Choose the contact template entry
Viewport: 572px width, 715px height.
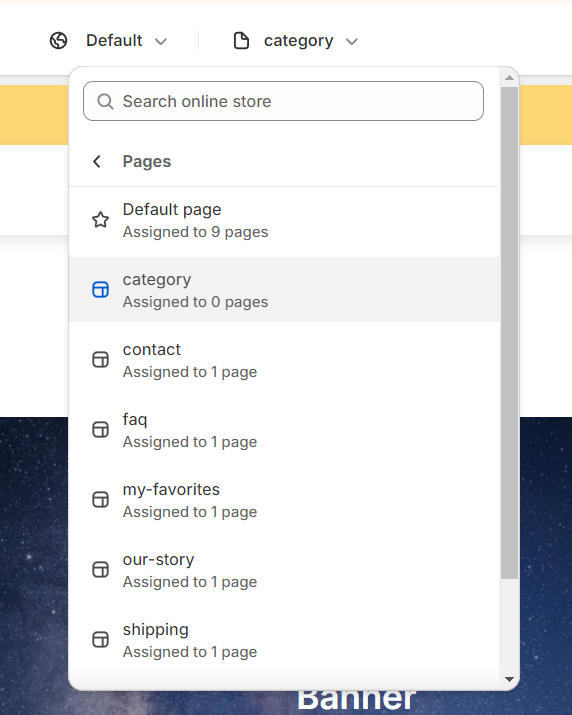coord(284,360)
